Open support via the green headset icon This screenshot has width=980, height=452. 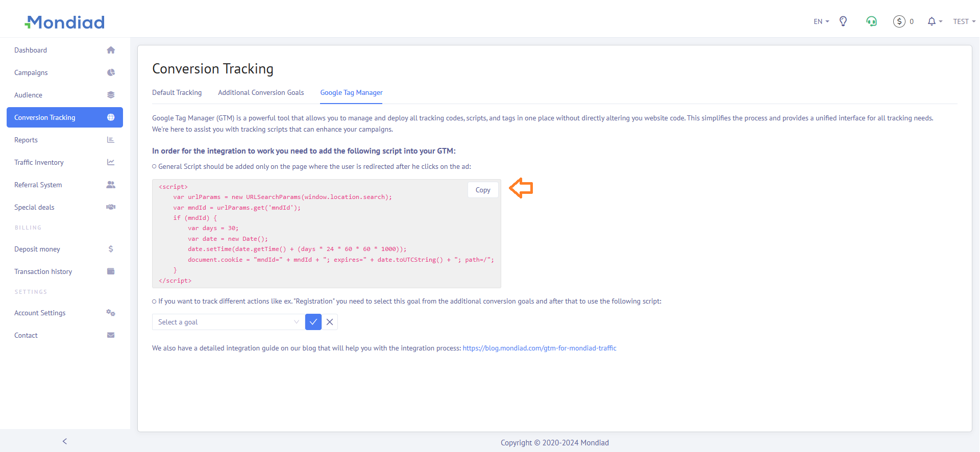(x=871, y=21)
